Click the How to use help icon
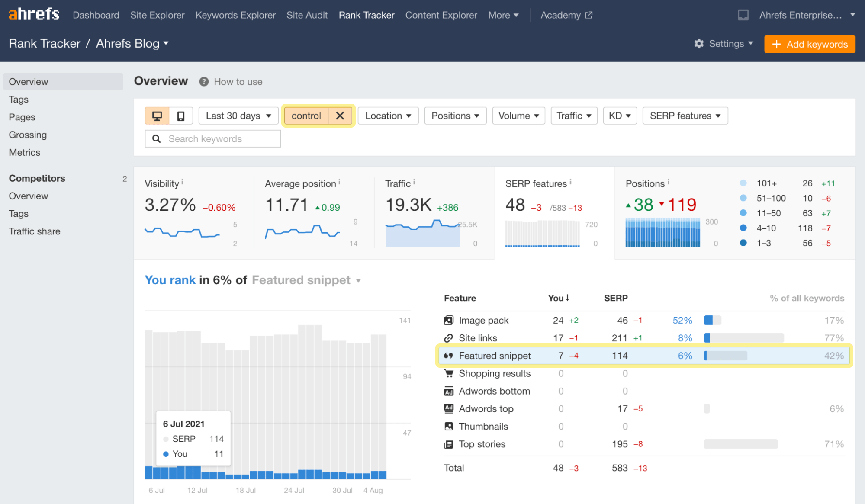 [x=204, y=82]
